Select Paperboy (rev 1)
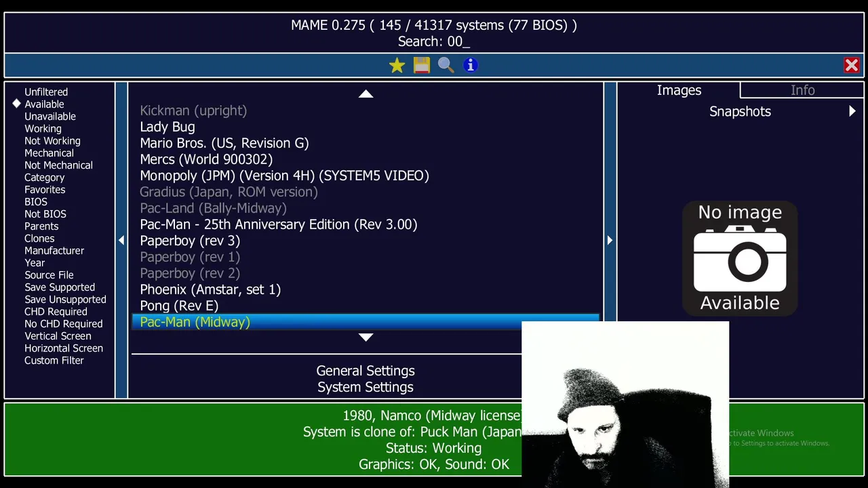The image size is (868, 488). click(366, 257)
